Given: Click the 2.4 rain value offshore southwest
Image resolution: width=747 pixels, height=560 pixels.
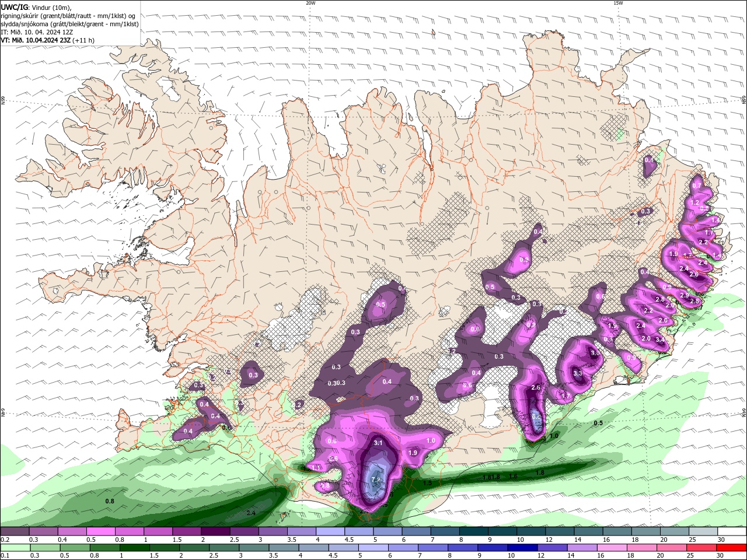Looking at the screenshot, I should point(251,513).
